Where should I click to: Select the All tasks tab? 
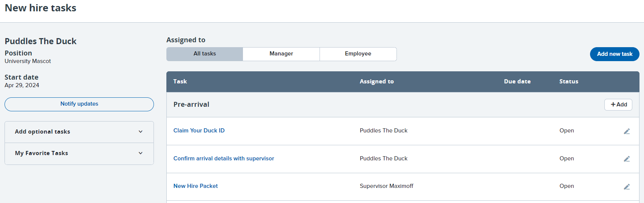click(x=205, y=54)
